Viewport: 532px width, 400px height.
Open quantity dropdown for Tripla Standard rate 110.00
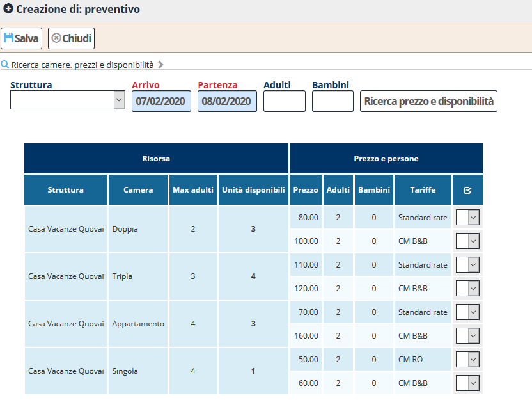[x=467, y=264]
